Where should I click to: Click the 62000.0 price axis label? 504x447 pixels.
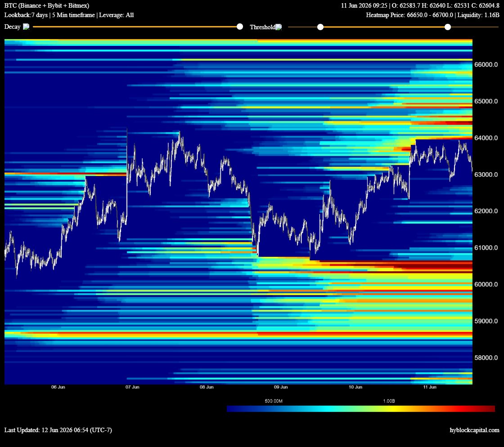(486, 211)
